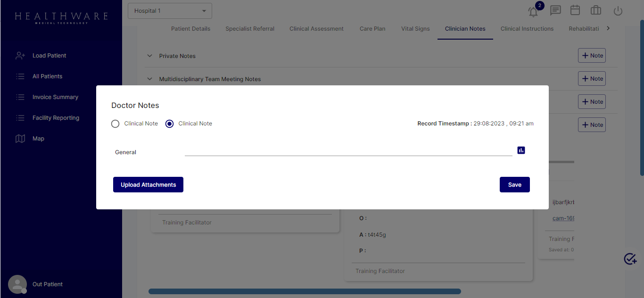The height and width of the screenshot is (298, 644).
Task: Select the second Clinical Note radio button
Action: (x=170, y=124)
